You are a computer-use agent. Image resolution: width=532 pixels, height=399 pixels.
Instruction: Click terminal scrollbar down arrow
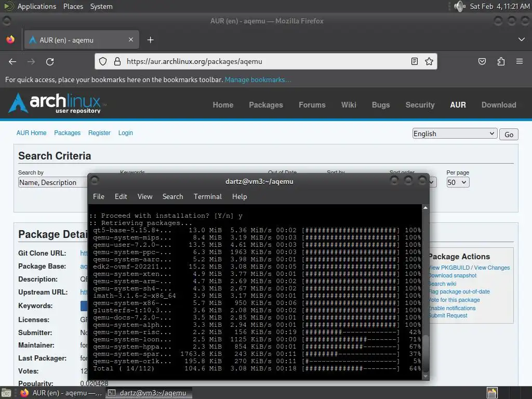point(425,376)
